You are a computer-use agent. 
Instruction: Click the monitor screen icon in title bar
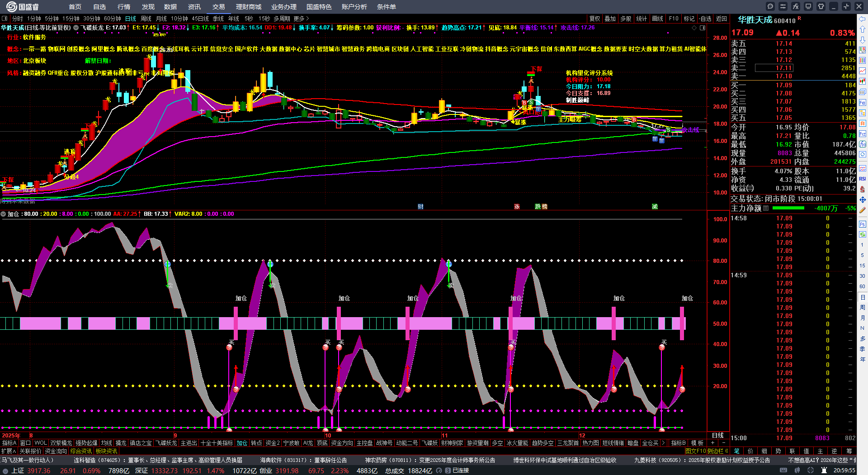point(808,6)
